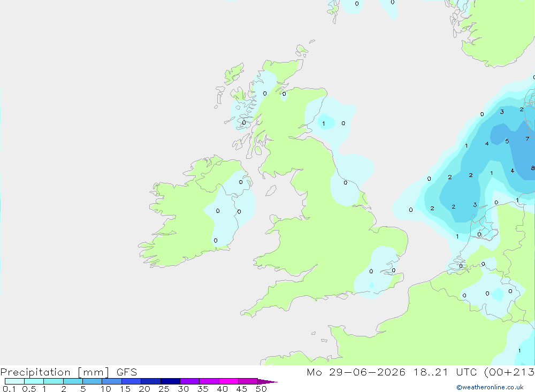
Task: Select the 5–10 mm legend color swatch
Action: 92,381
